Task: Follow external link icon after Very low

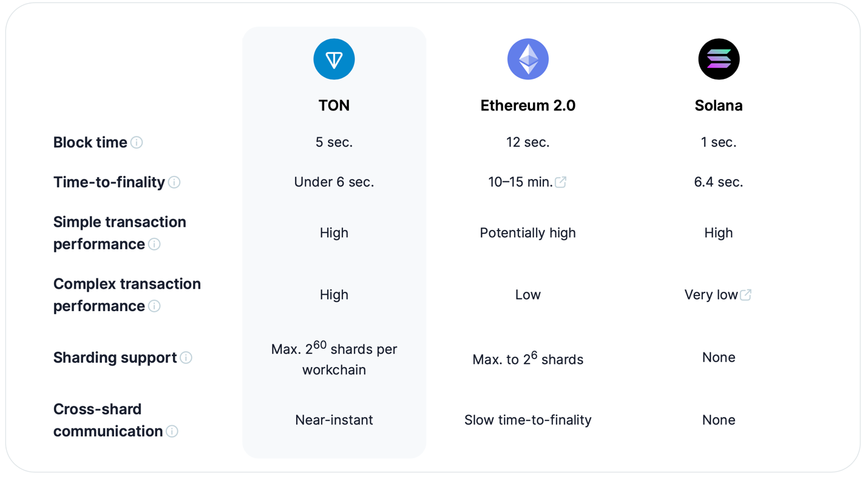Action: click(x=746, y=295)
